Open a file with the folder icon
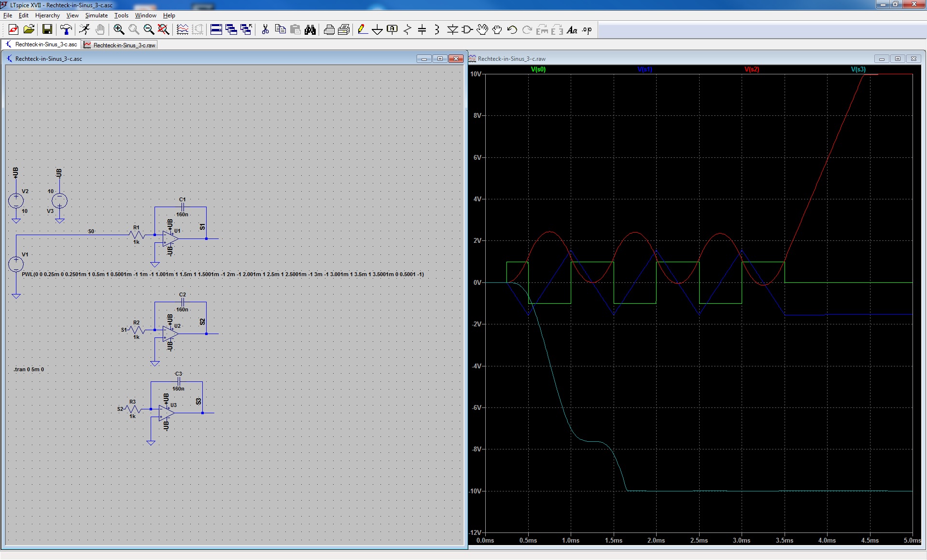 click(x=29, y=30)
